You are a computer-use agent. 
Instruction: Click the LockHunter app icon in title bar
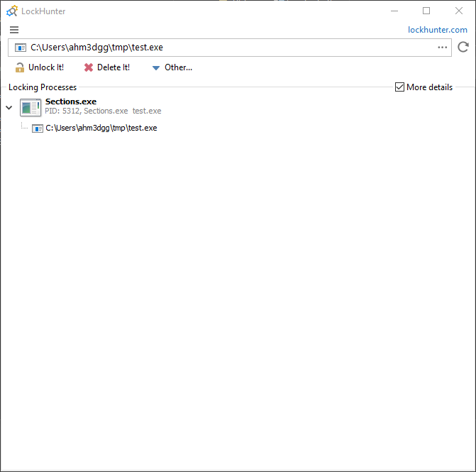(12, 11)
